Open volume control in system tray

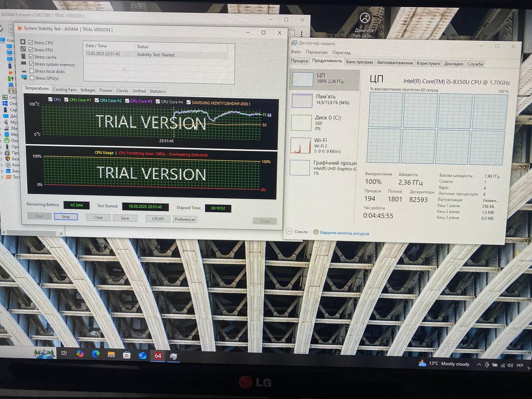click(510, 365)
